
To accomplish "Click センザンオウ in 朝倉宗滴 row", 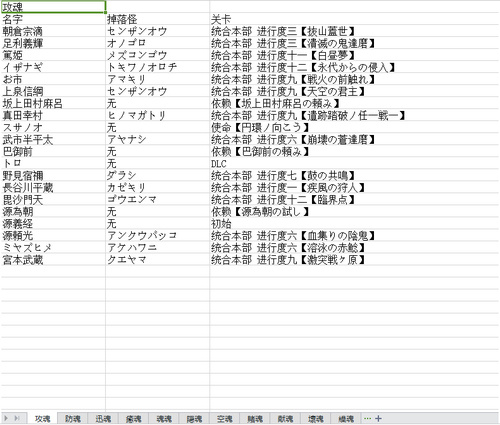I will [158, 31].
